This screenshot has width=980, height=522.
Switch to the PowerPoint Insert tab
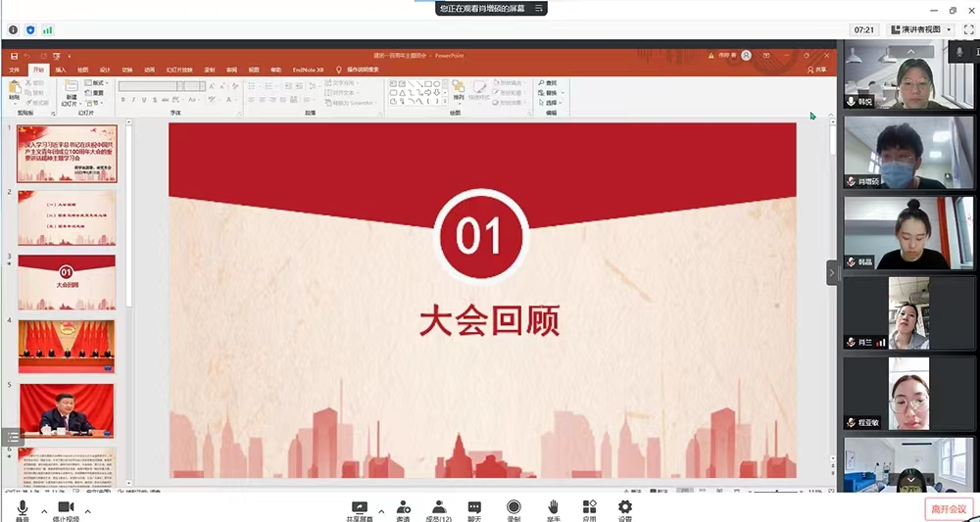(x=61, y=70)
